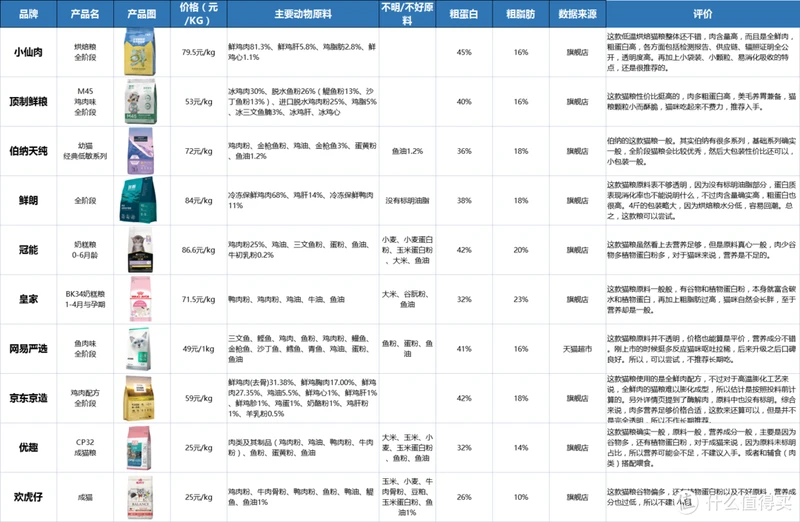Select the 伯纳天纯 purple bag product picture
Screen dimensions: 800x522
pos(140,151)
